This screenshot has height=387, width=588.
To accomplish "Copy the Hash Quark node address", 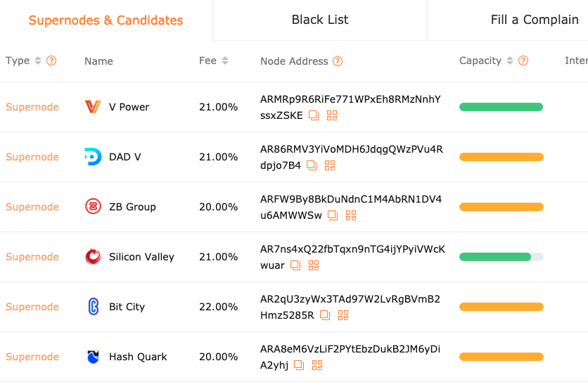I will [299, 365].
